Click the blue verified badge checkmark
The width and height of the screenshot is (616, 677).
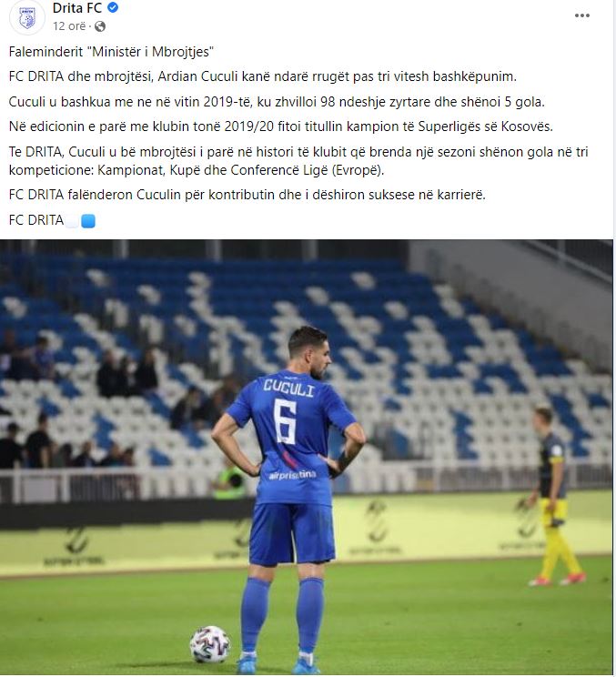point(113,8)
